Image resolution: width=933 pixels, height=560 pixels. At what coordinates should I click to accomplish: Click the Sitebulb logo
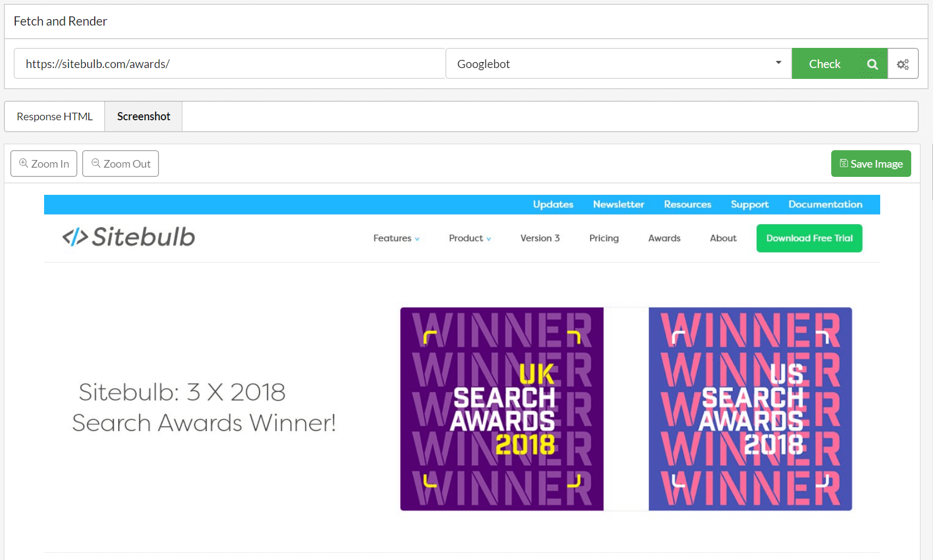128,237
